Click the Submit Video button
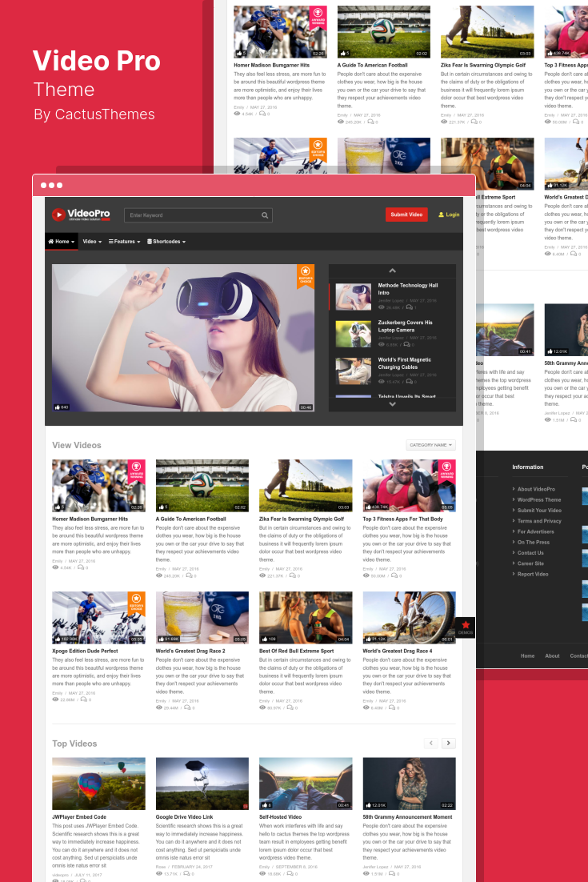This screenshot has width=588, height=882. (406, 214)
